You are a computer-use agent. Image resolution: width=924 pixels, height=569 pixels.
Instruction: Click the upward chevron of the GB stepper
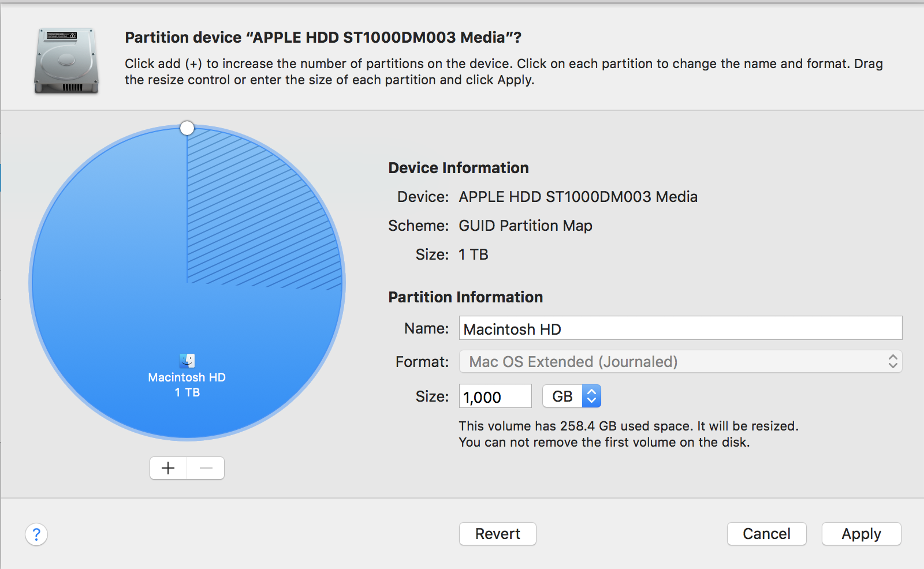click(591, 391)
